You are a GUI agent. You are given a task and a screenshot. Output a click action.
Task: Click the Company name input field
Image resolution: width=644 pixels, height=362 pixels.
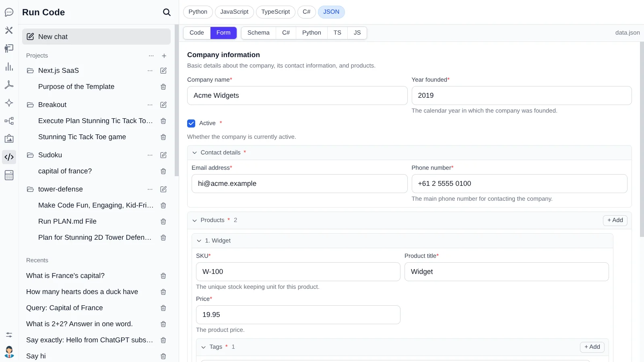[x=297, y=96]
